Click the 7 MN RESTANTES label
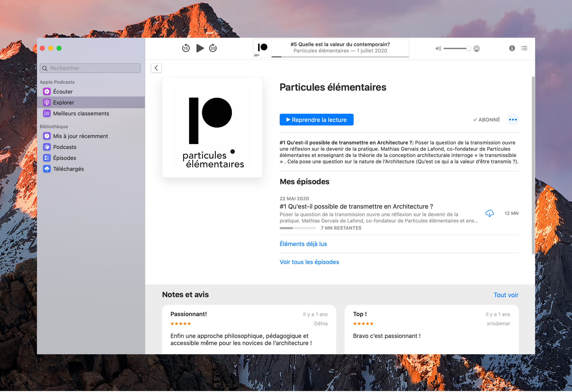 [341, 228]
